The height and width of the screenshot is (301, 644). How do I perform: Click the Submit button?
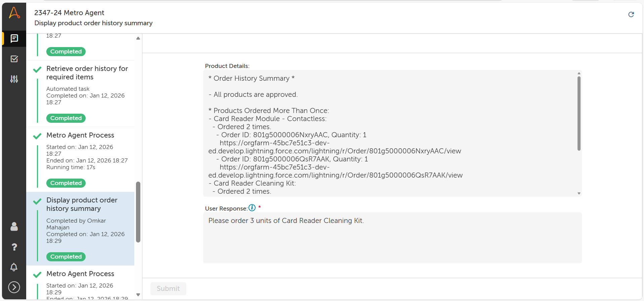[x=168, y=289]
